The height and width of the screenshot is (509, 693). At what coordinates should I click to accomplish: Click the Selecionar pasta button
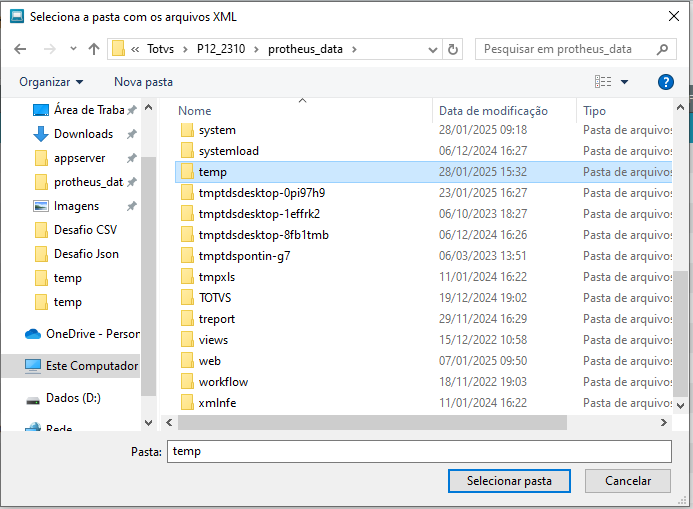pyautogui.click(x=509, y=481)
